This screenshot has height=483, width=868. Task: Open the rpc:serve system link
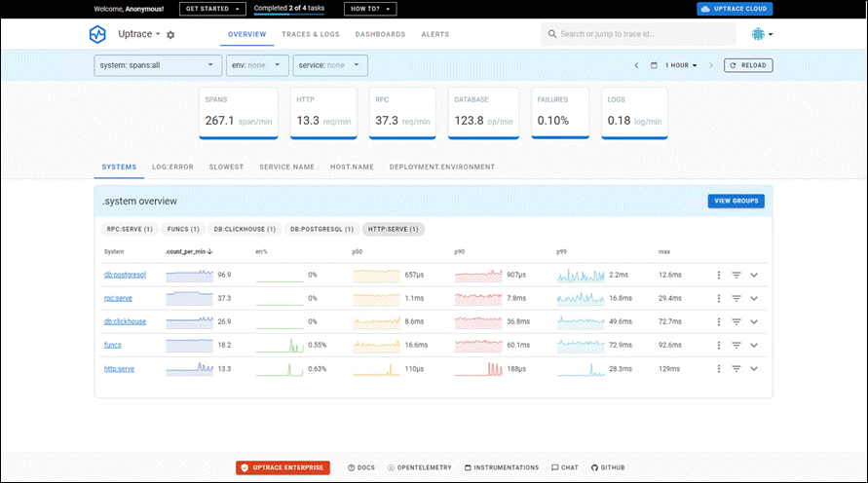click(118, 298)
